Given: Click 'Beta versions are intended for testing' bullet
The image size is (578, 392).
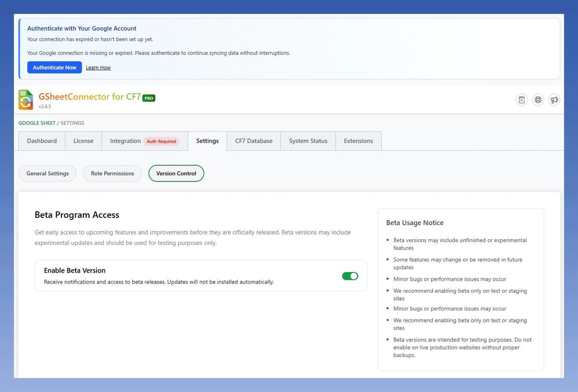Looking at the screenshot, I should (463, 347).
